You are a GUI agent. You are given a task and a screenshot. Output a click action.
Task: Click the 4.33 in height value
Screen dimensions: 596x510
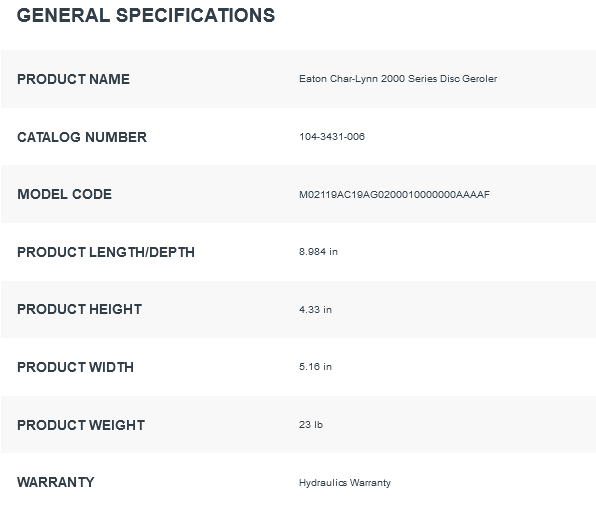point(315,309)
